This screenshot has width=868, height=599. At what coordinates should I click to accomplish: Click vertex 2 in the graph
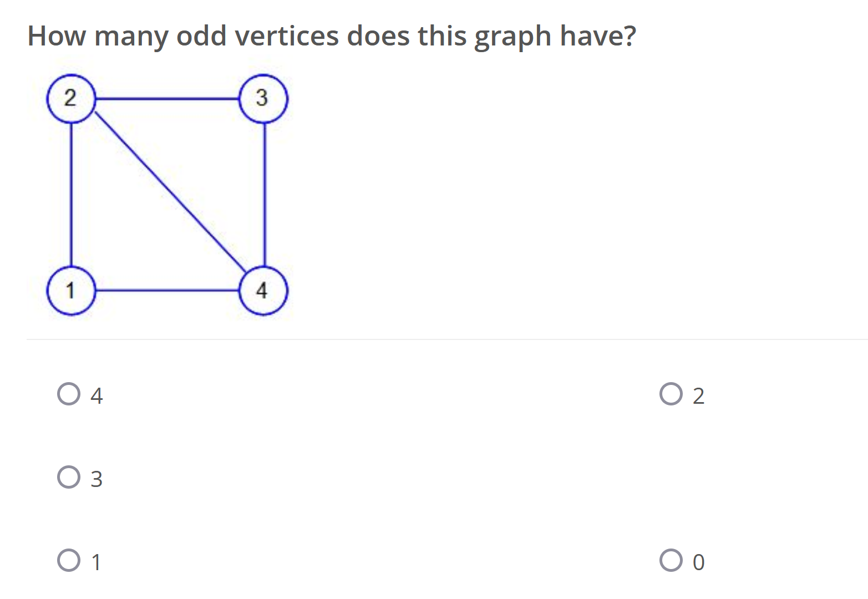70,98
